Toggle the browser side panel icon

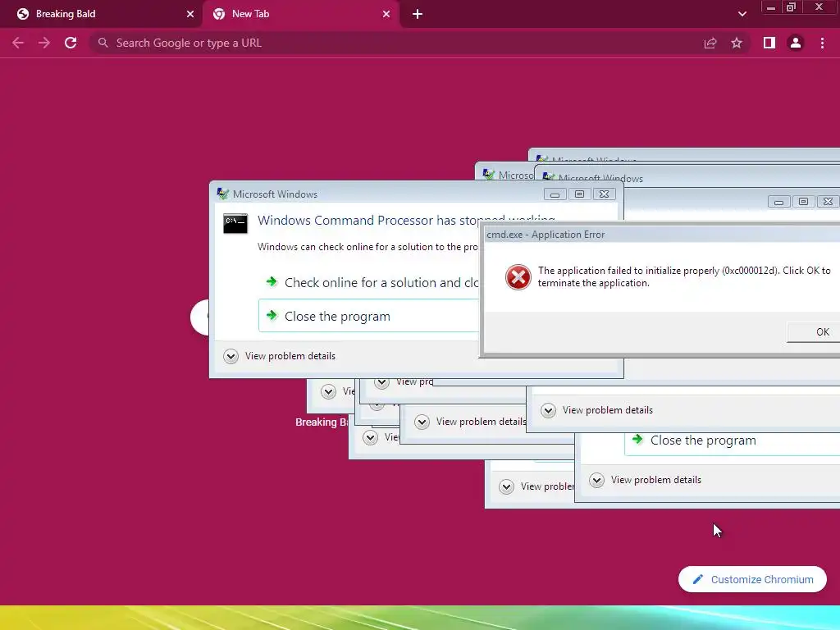pos(769,43)
